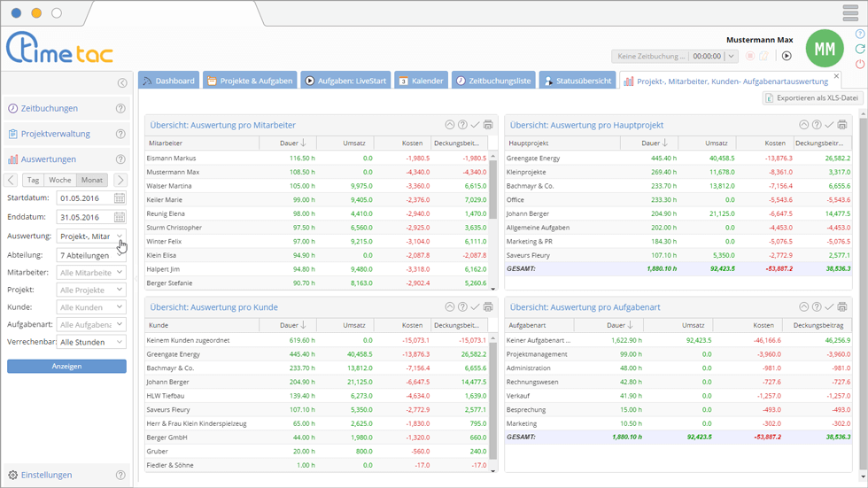Image resolution: width=868 pixels, height=488 pixels.
Task: Start the timer with the play icon
Action: (x=787, y=56)
